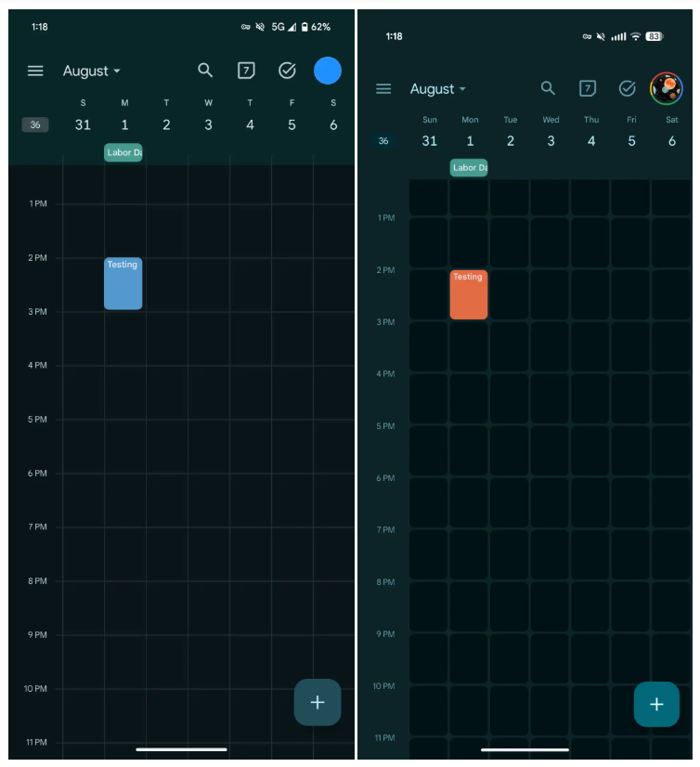The width and height of the screenshot is (700, 767).
Task: Expand August month dropdown in left screenshot
Action: (x=92, y=71)
